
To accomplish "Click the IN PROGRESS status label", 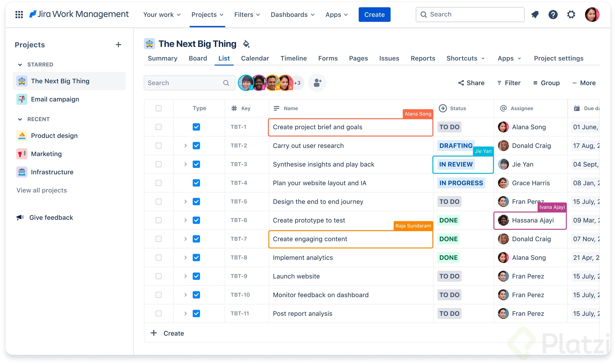I will [x=461, y=183].
